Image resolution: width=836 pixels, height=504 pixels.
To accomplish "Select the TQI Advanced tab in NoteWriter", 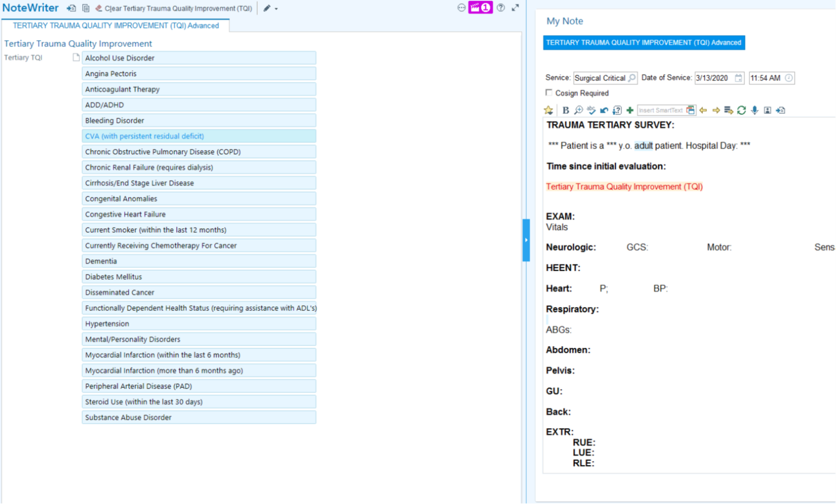I will [x=116, y=25].
